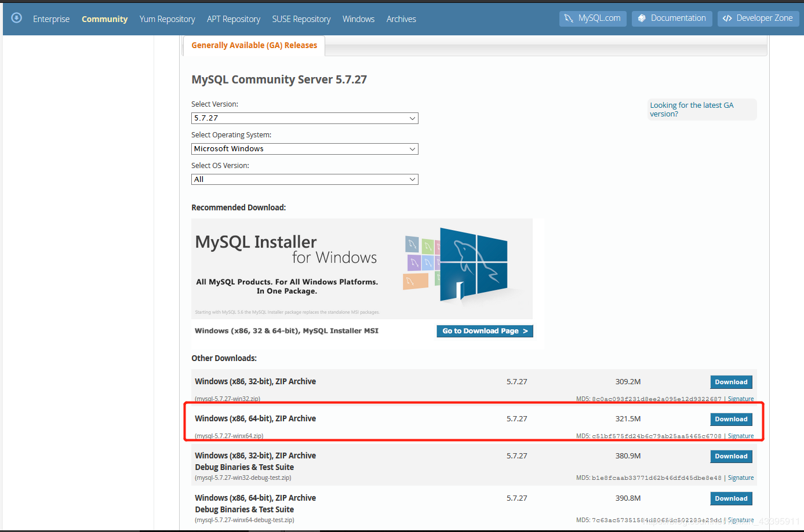
Task: Switch to Generally Available (GA) Releases tab
Action: [x=254, y=45]
